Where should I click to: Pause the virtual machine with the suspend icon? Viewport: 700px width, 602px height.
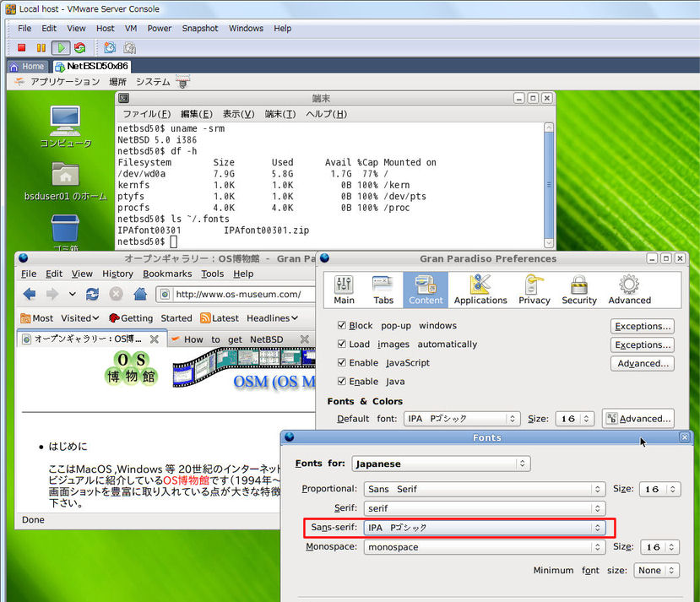tap(41, 47)
